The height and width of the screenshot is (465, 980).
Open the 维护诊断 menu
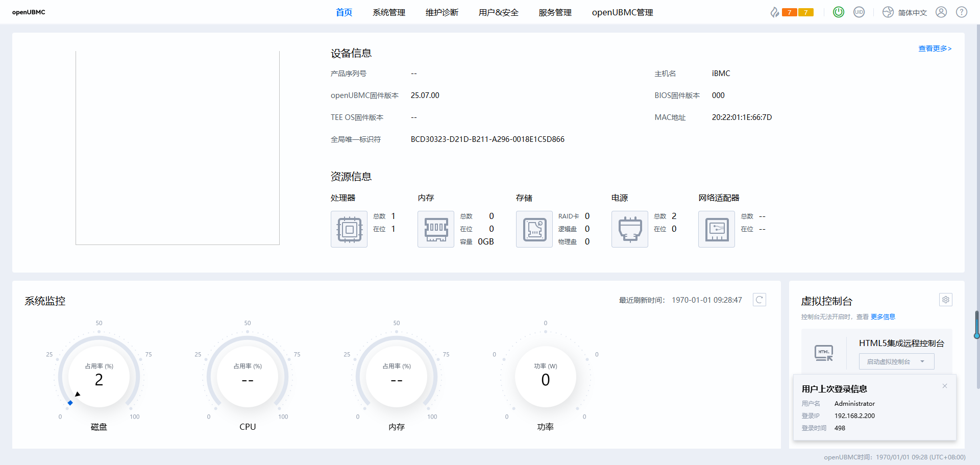[442, 12]
